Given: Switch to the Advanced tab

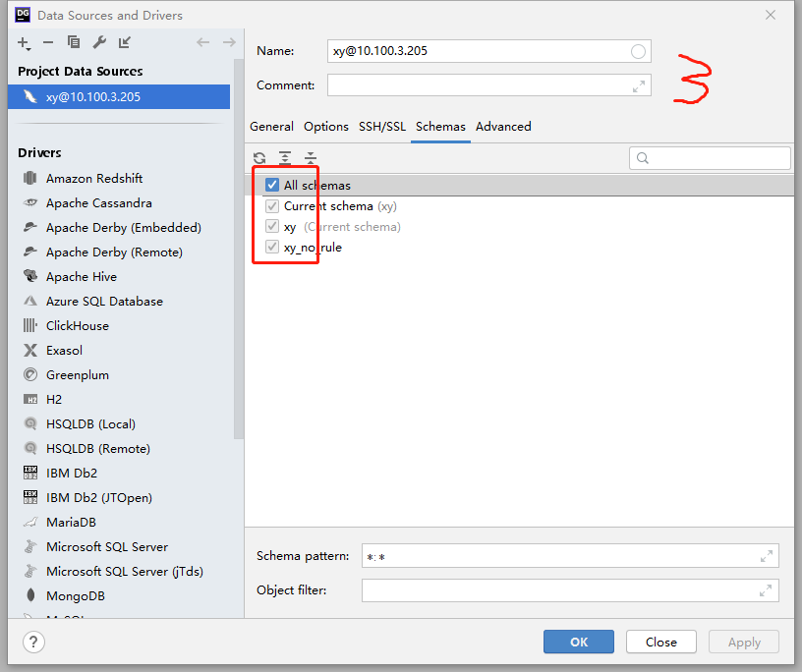Looking at the screenshot, I should 503,127.
